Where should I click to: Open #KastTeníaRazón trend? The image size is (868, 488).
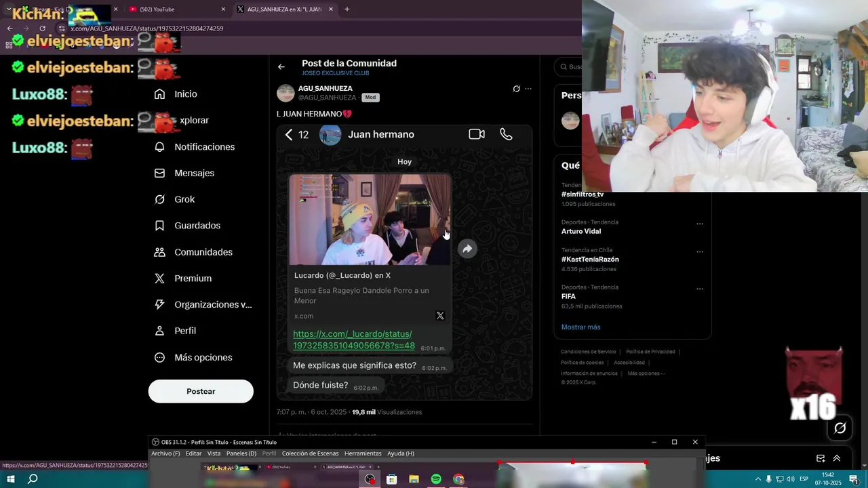click(590, 260)
